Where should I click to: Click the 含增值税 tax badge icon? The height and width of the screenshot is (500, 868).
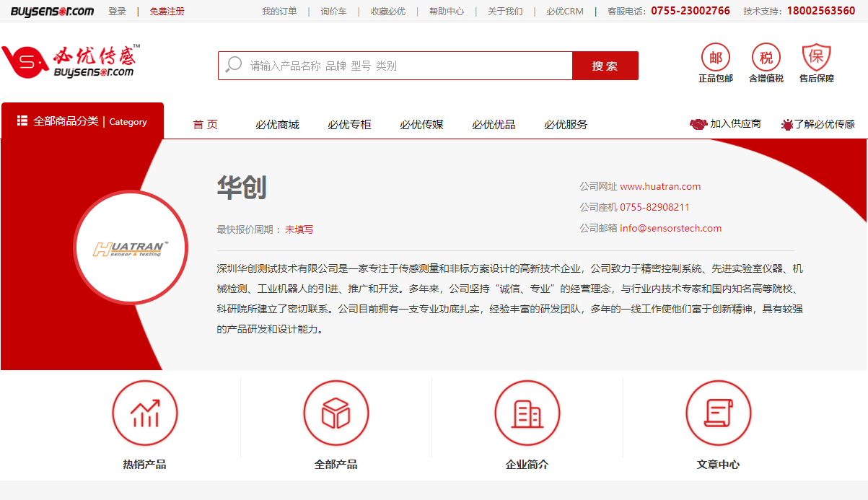point(766,57)
